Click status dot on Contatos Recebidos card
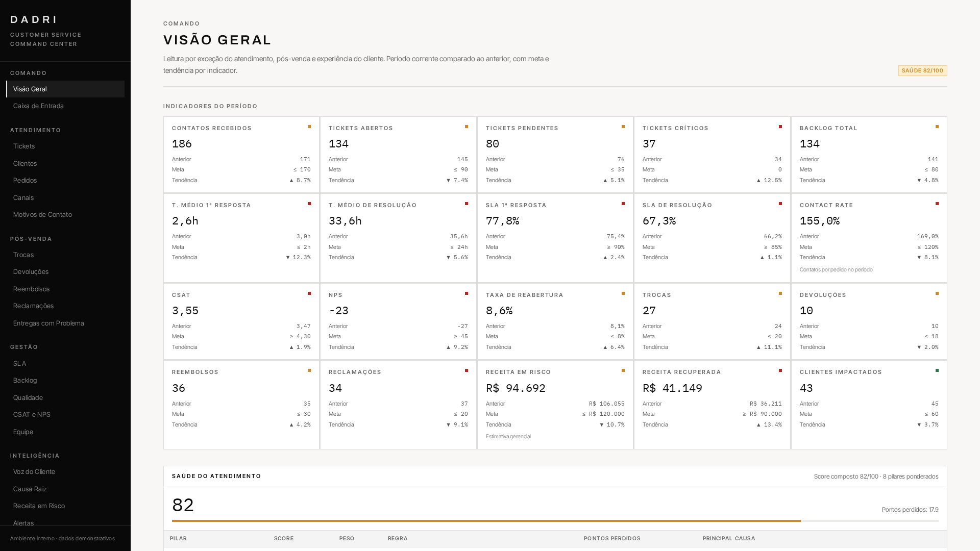 click(x=309, y=127)
